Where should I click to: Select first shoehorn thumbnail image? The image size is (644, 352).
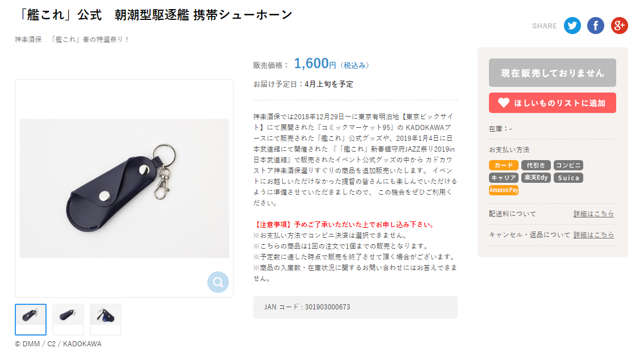coord(31,320)
